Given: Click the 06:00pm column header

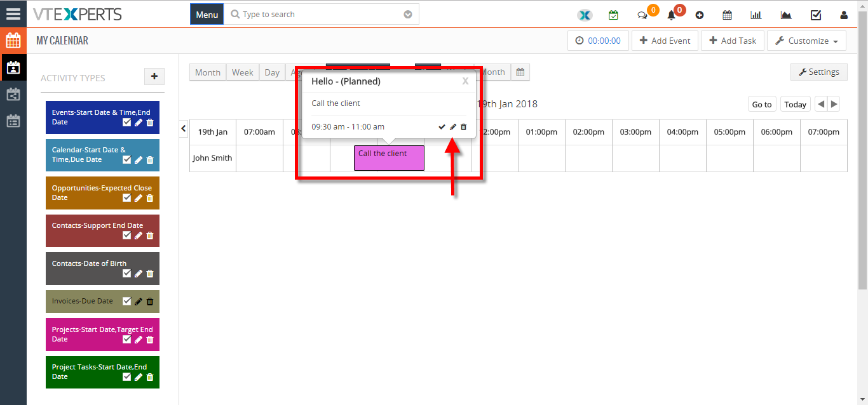Looking at the screenshot, I should tap(776, 132).
